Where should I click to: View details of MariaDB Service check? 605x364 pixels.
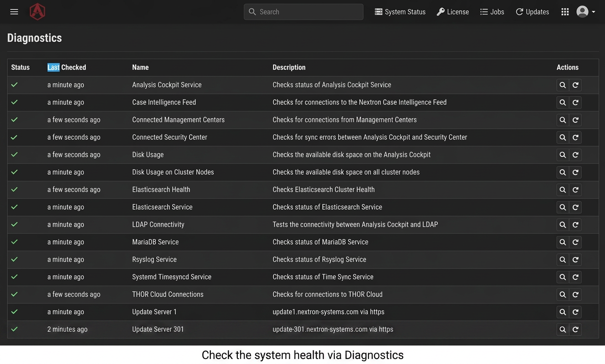(x=563, y=242)
